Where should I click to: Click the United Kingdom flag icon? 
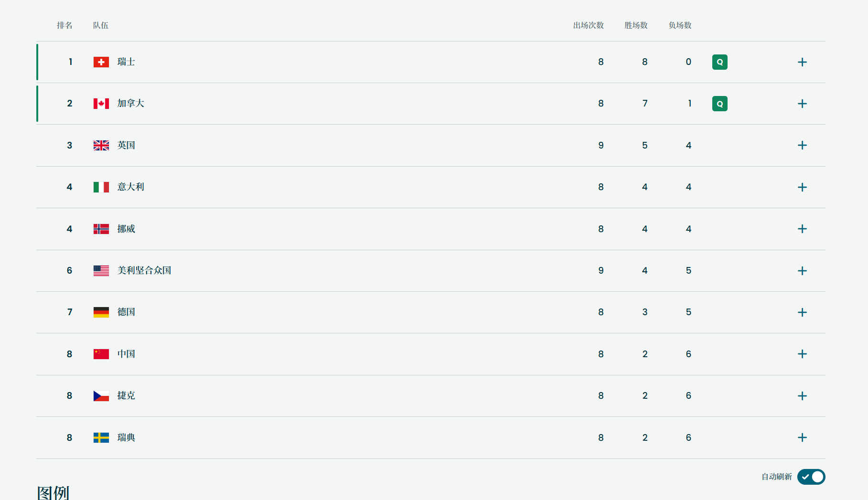pyautogui.click(x=101, y=145)
